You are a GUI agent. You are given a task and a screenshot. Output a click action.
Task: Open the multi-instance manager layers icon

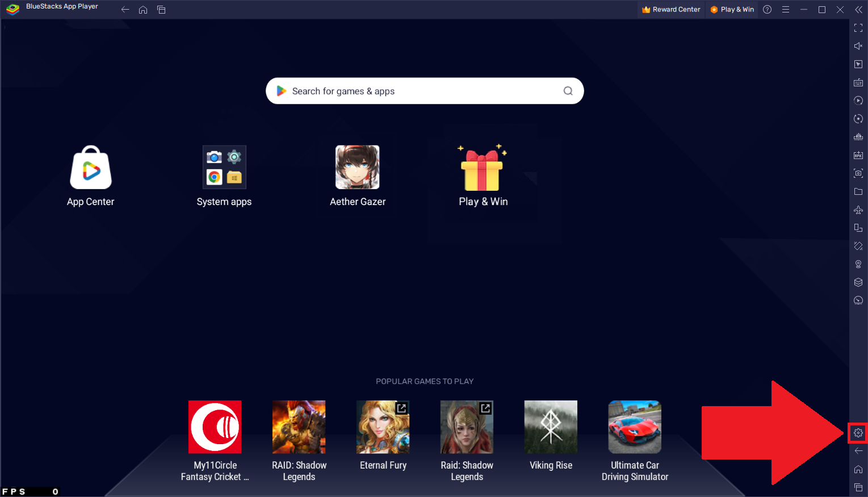coord(858,282)
